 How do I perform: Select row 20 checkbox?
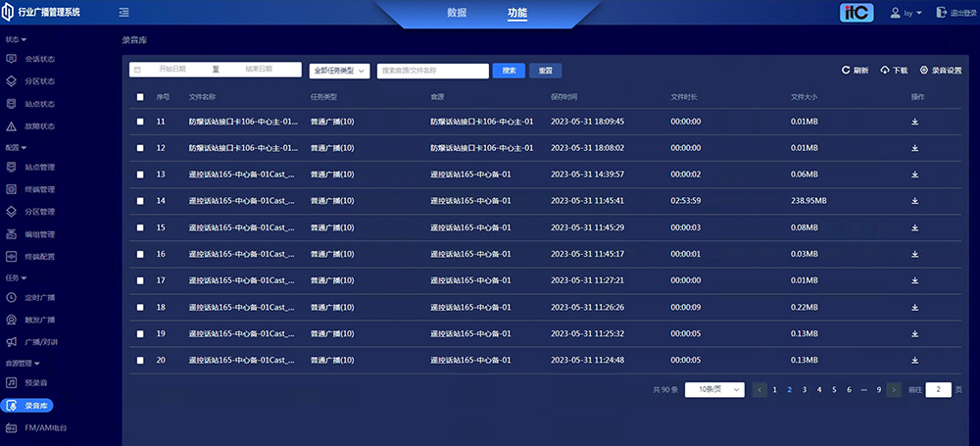tap(140, 361)
